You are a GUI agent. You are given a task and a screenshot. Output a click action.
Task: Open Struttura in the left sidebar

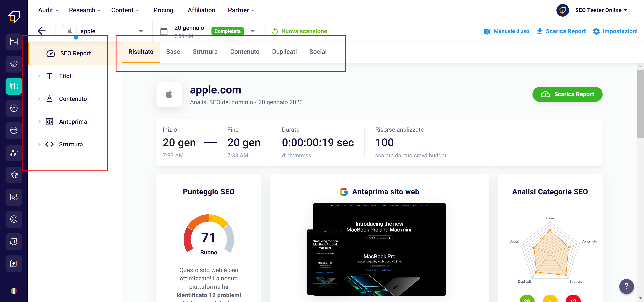tap(71, 144)
